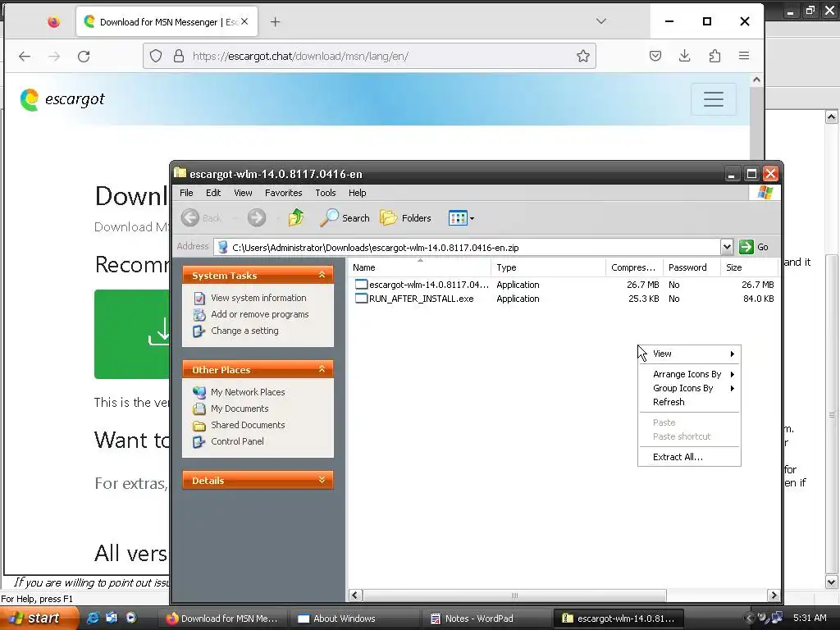Click Firefox URL bar
This screenshot has width=840, height=630.
[370, 57]
